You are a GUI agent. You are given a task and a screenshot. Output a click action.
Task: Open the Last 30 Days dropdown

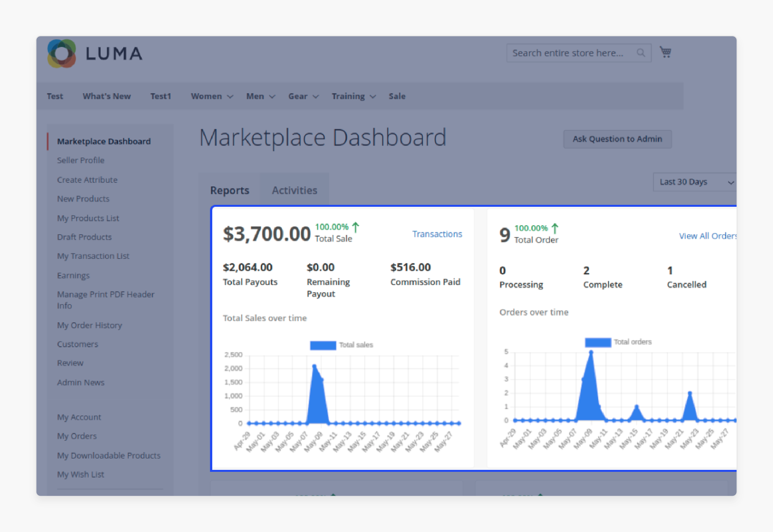pos(695,182)
